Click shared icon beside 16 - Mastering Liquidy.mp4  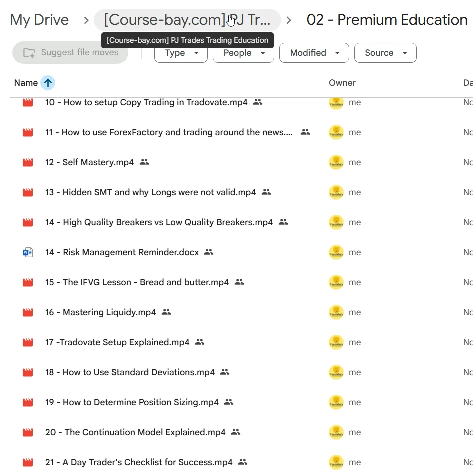pyautogui.click(x=166, y=312)
